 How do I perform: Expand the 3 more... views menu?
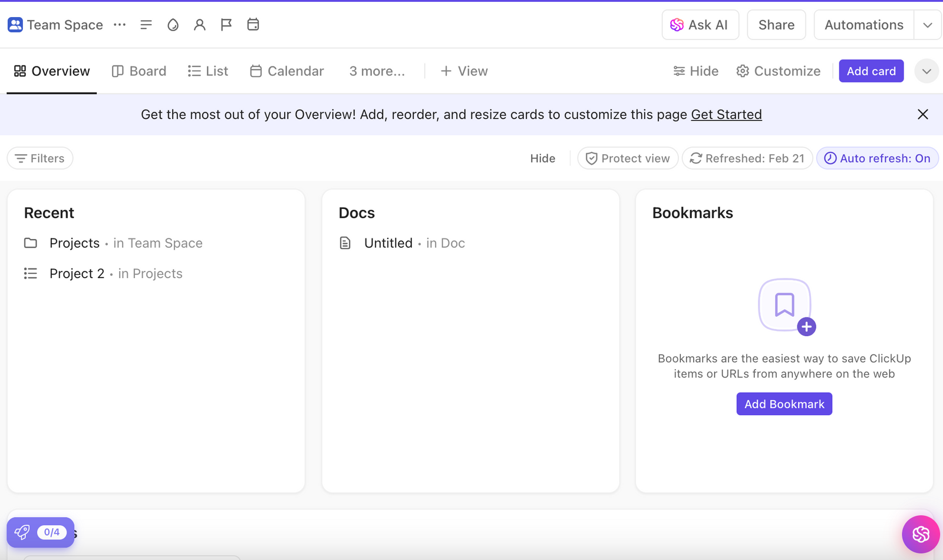pyautogui.click(x=377, y=71)
